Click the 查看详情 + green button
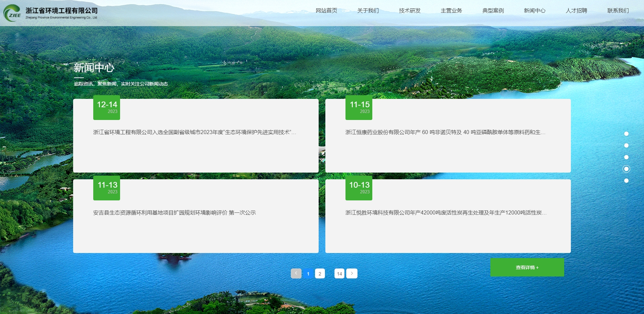The height and width of the screenshot is (314, 644). click(x=527, y=267)
